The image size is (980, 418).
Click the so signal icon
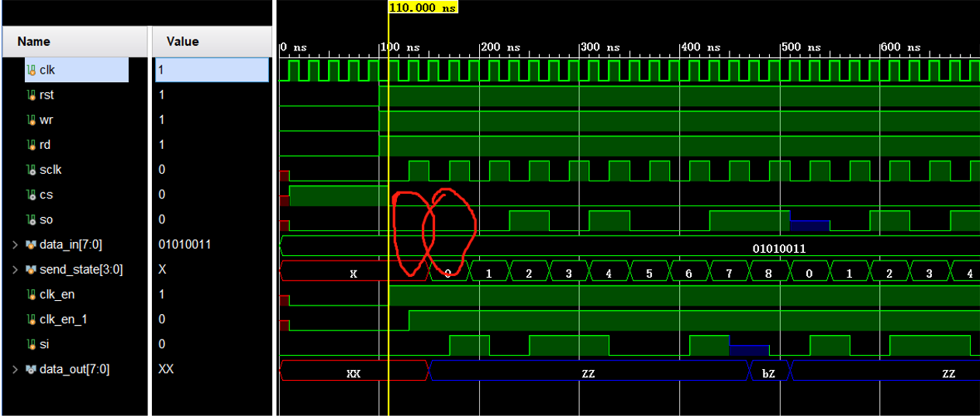(31, 219)
